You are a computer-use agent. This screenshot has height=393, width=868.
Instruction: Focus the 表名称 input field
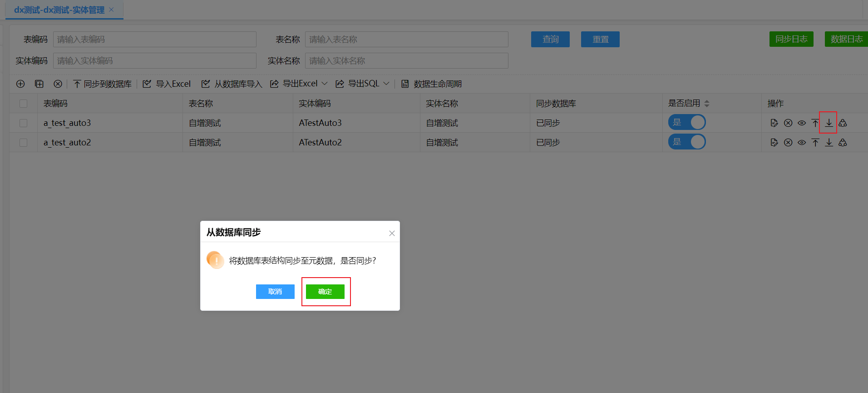[407, 40]
